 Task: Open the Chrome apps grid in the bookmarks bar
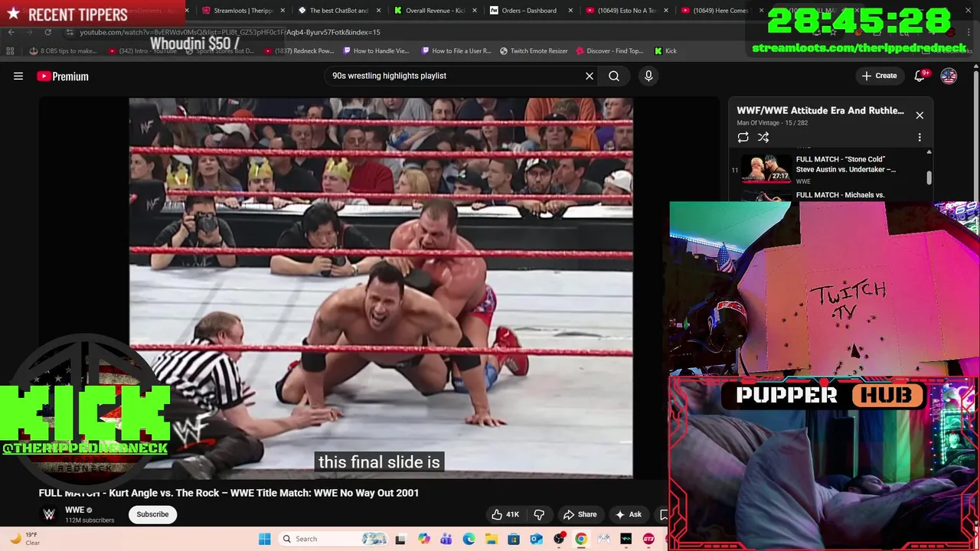[x=10, y=51]
